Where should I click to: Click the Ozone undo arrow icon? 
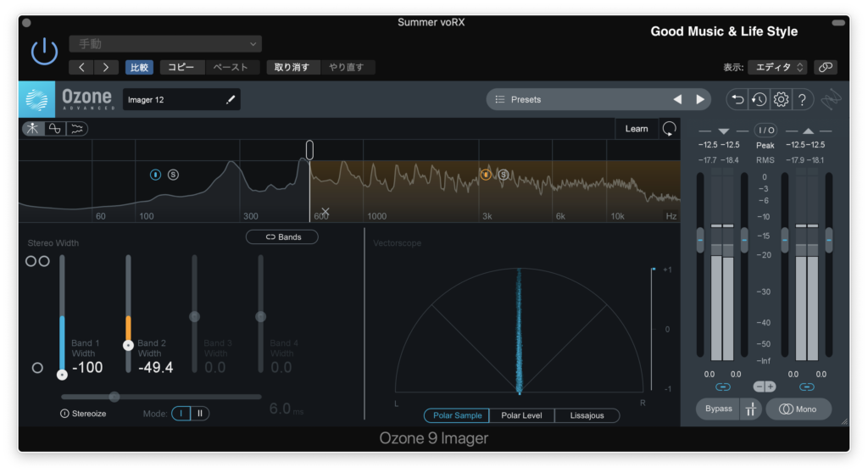pos(737,100)
